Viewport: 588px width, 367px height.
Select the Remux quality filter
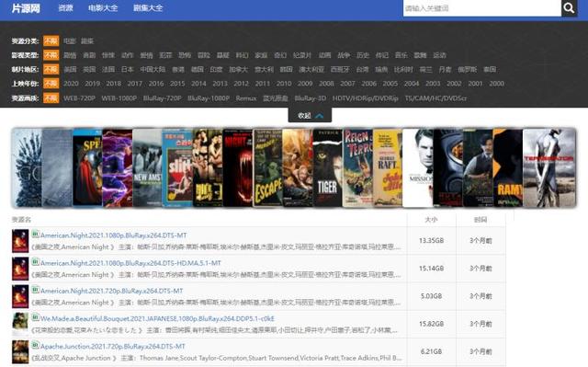(x=246, y=97)
